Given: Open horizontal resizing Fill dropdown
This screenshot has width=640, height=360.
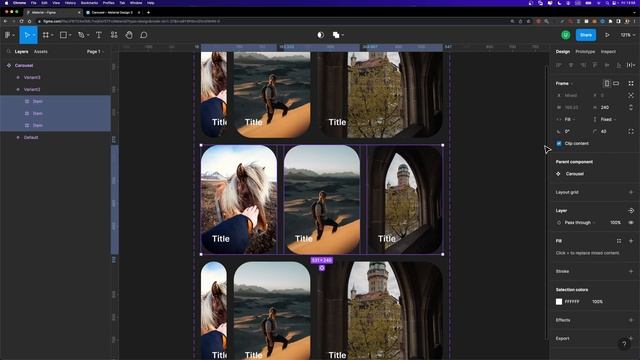Looking at the screenshot, I should [x=569, y=119].
